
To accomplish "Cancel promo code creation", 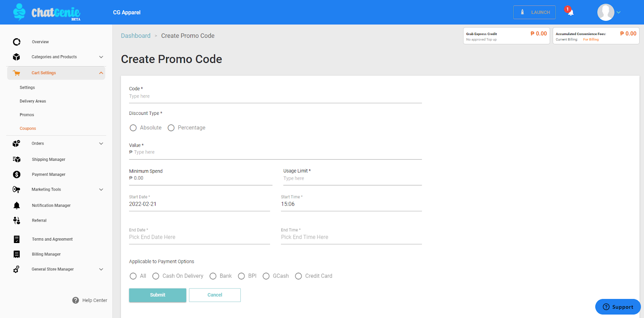I will click(x=215, y=295).
